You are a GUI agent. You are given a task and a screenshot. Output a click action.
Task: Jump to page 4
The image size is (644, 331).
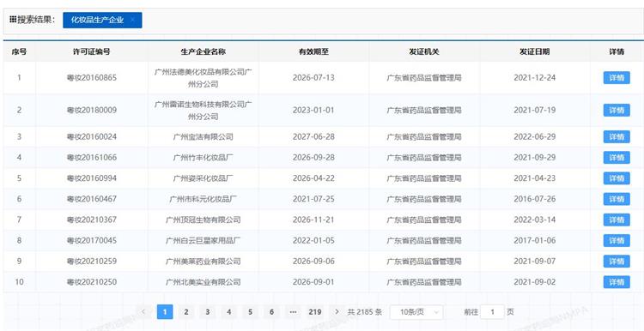[x=228, y=312]
